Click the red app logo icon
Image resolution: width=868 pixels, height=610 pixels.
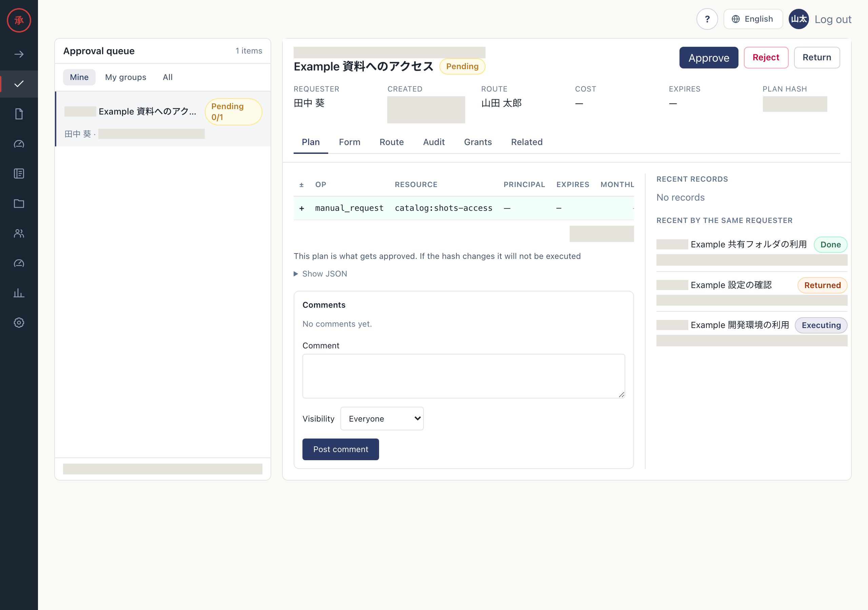(x=19, y=20)
